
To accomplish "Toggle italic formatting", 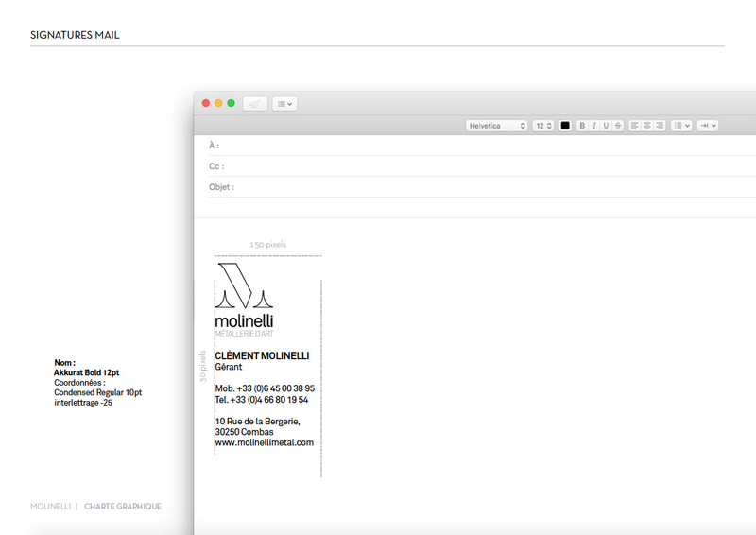I will tap(593, 126).
